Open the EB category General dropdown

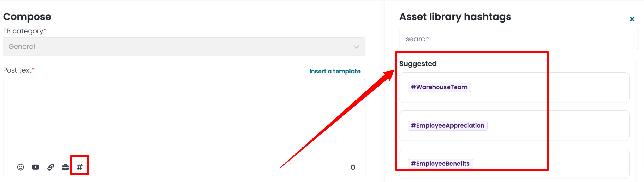click(184, 47)
